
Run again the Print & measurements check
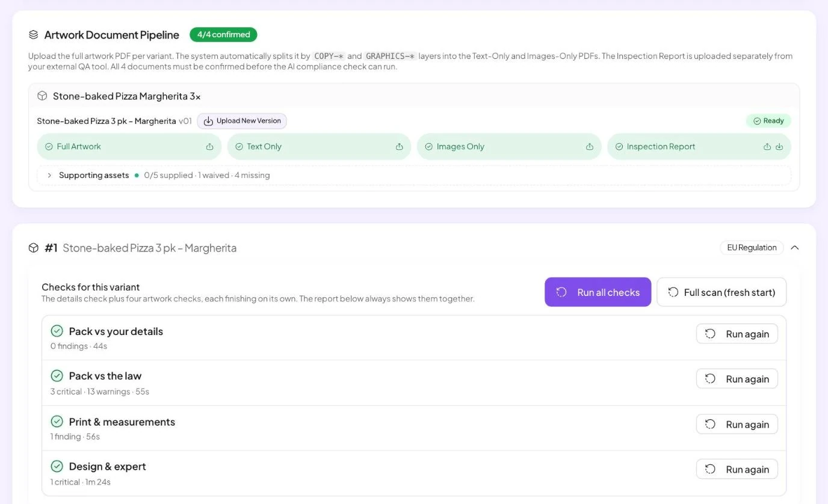pos(737,424)
